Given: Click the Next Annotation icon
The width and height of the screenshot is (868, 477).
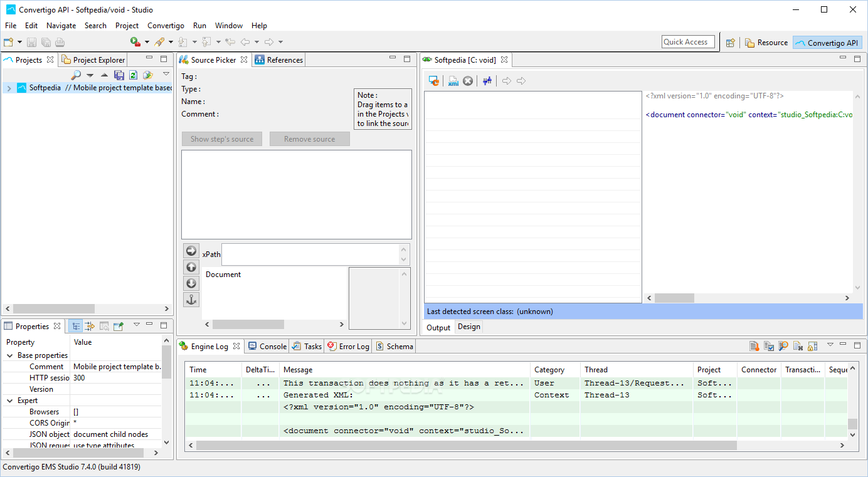Looking at the screenshot, I should pos(183,42).
